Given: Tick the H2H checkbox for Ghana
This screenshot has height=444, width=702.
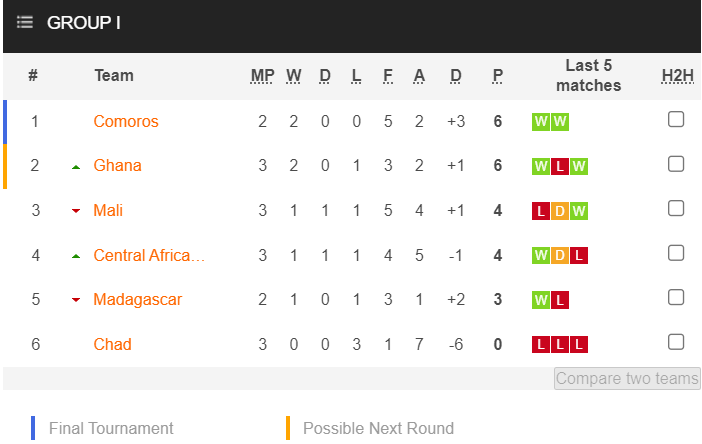Looking at the screenshot, I should click(x=676, y=164).
